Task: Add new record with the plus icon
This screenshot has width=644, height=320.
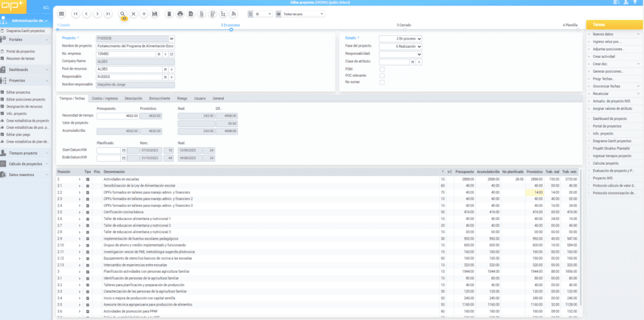Action: click(144, 13)
